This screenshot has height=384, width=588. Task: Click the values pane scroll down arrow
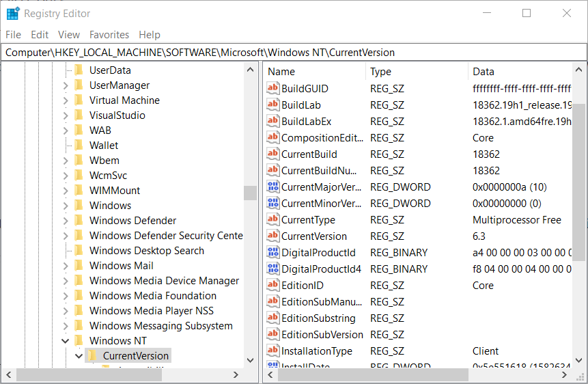click(578, 360)
